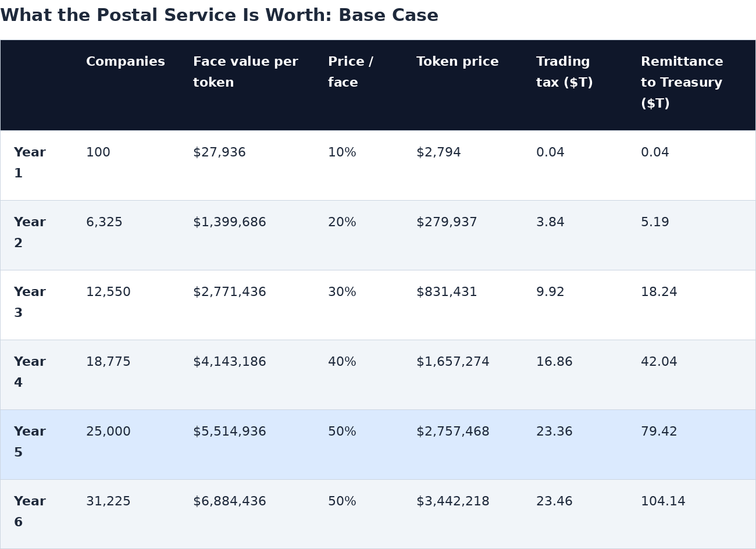756x549 pixels.
Task: Click the companies value '31,225'
Action: point(108,502)
